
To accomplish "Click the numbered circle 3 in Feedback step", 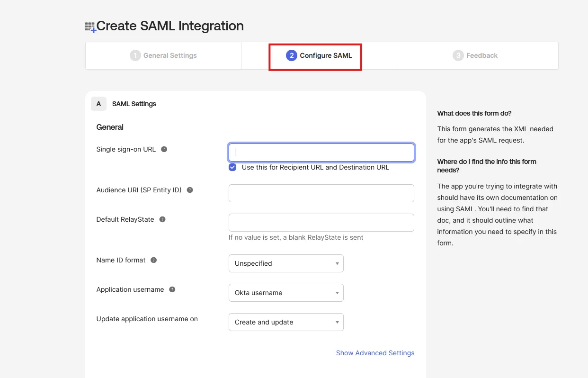I will (x=458, y=55).
